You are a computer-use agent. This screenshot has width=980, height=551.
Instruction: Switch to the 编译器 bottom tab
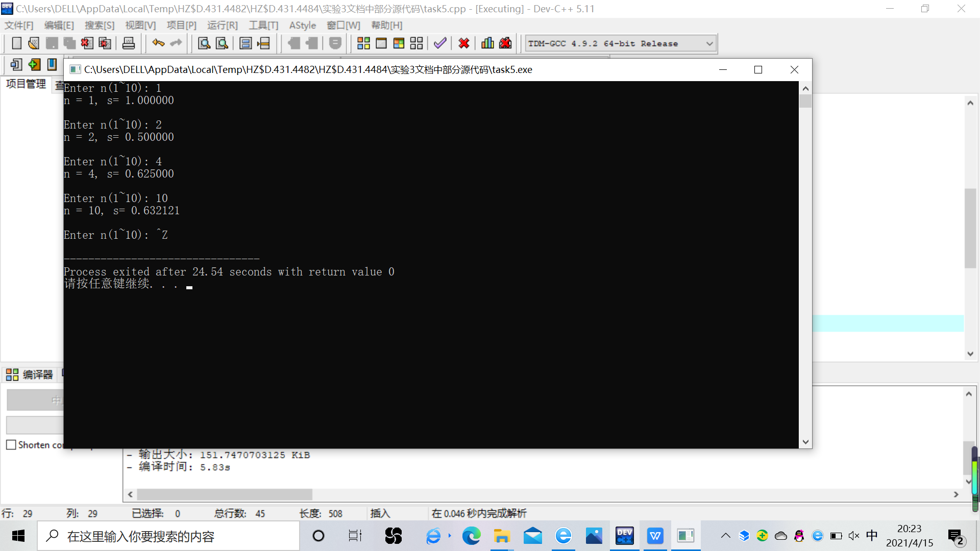[x=30, y=375]
